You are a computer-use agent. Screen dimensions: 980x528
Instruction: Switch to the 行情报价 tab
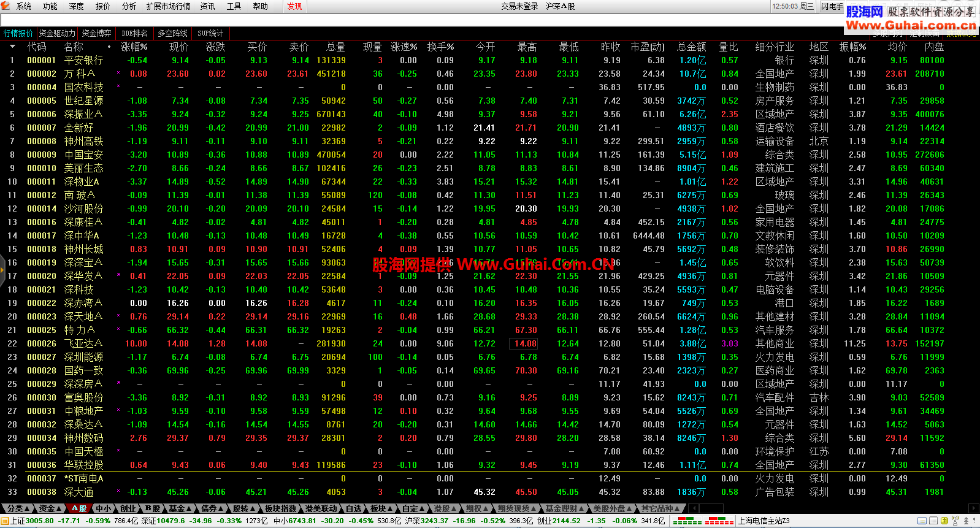[18, 33]
